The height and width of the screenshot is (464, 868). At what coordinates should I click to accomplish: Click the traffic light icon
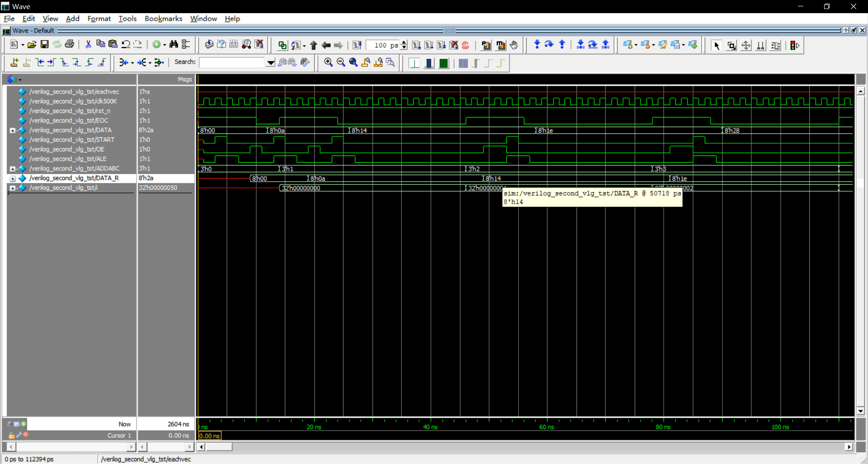794,46
